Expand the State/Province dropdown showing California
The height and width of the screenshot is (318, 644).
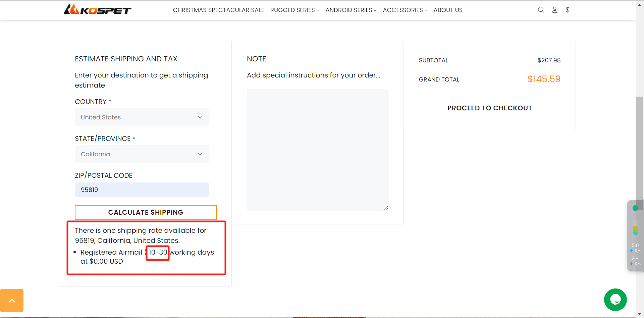click(142, 154)
